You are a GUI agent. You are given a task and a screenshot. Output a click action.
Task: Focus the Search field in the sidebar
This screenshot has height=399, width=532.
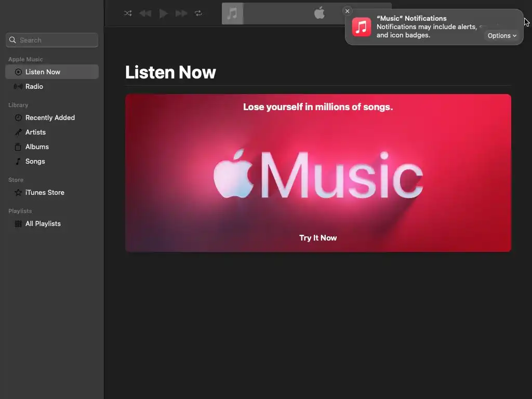click(52, 40)
